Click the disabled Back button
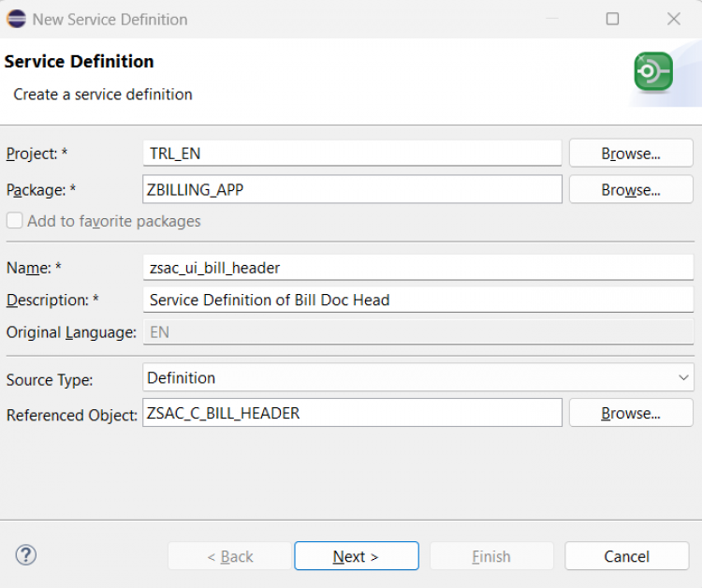 point(230,556)
